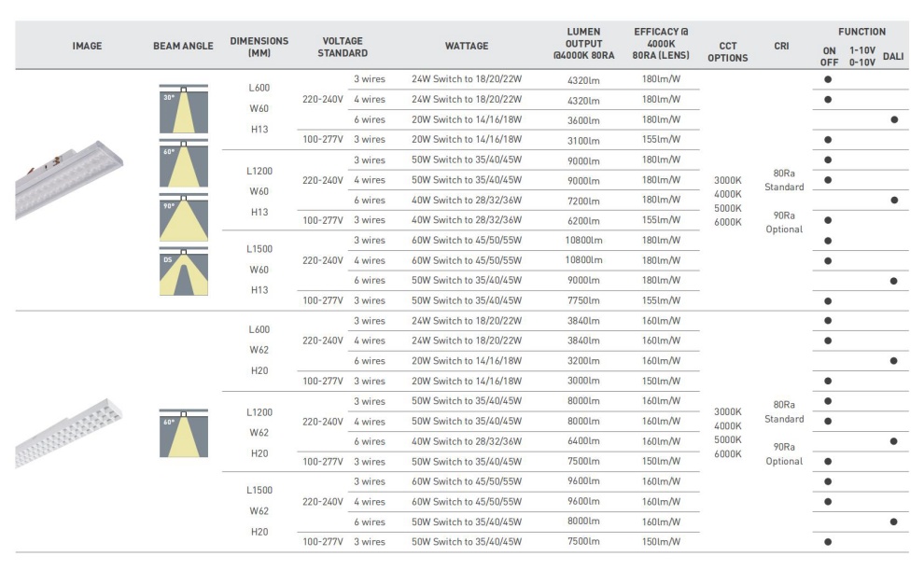This screenshot has height=584, width=924.
Task: Open the top product luminaire image
Action: point(71,177)
